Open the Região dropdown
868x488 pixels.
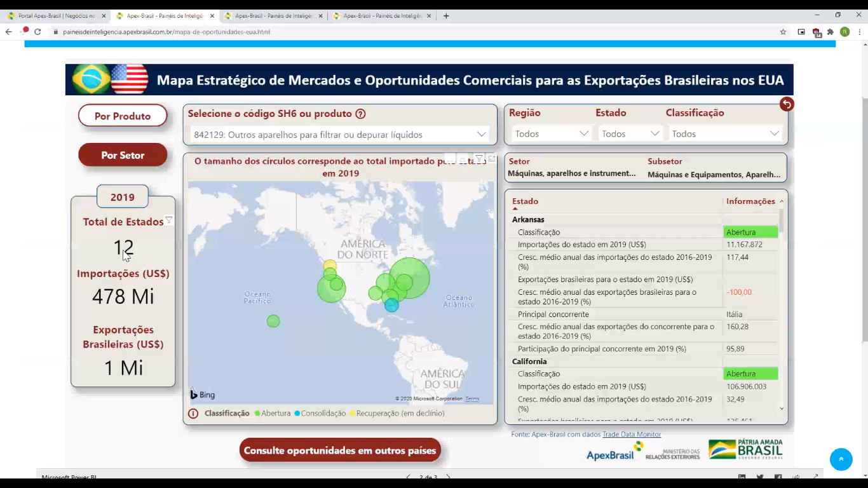point(552,133)
